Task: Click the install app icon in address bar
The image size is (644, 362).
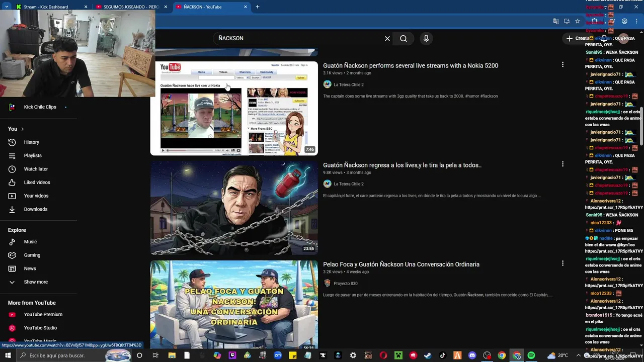Action: coord(567,21)
